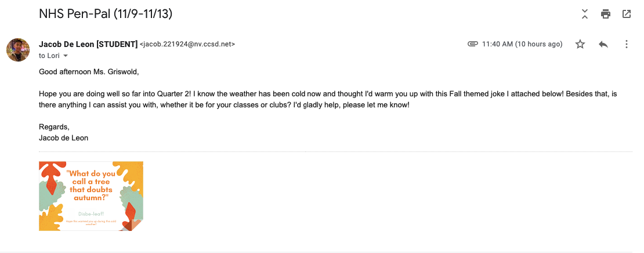Reply to Jacob's message using the arrow icon

(603, 44)
